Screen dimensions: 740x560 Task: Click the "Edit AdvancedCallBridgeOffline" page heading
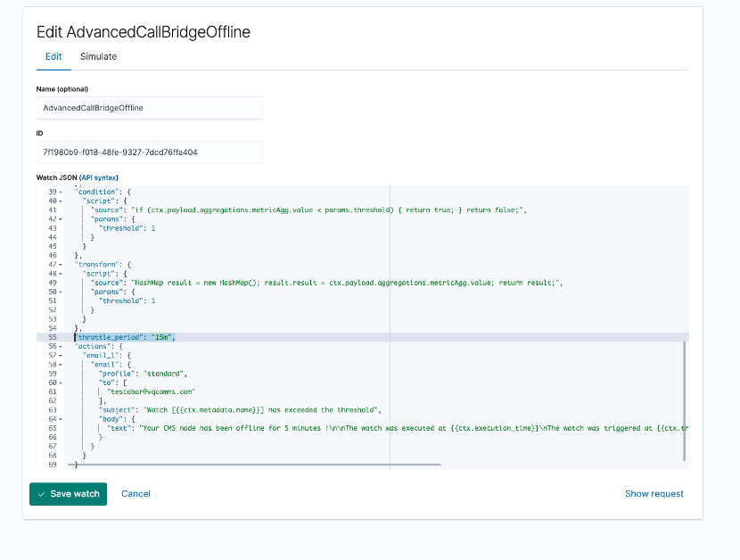coord(144,32)
